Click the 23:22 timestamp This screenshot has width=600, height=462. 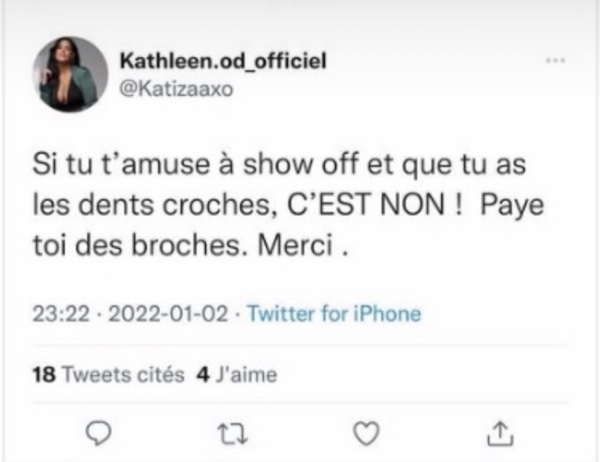tap(61, 314)
